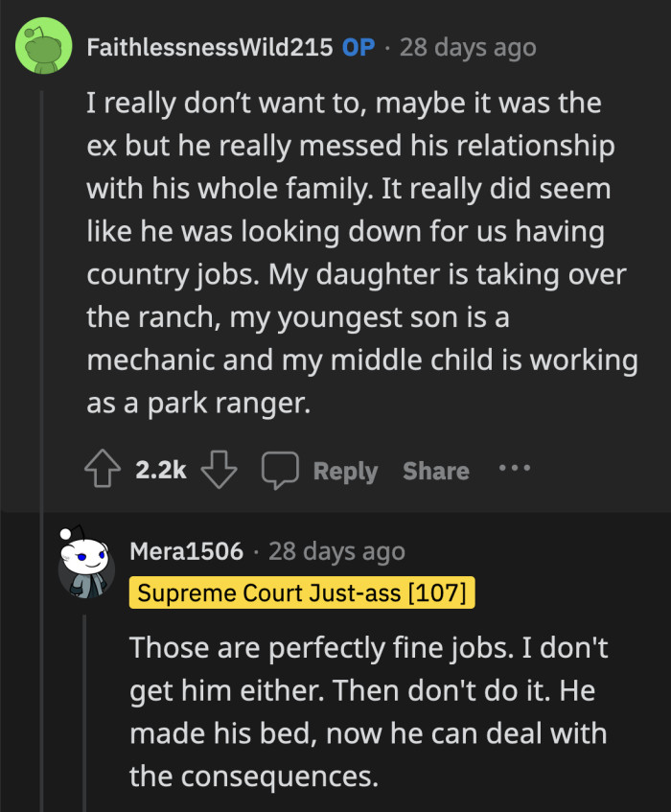This screenshot has width=671, height=812.
Task: Expand comment actions via the ellipsis
Action: 515,470
